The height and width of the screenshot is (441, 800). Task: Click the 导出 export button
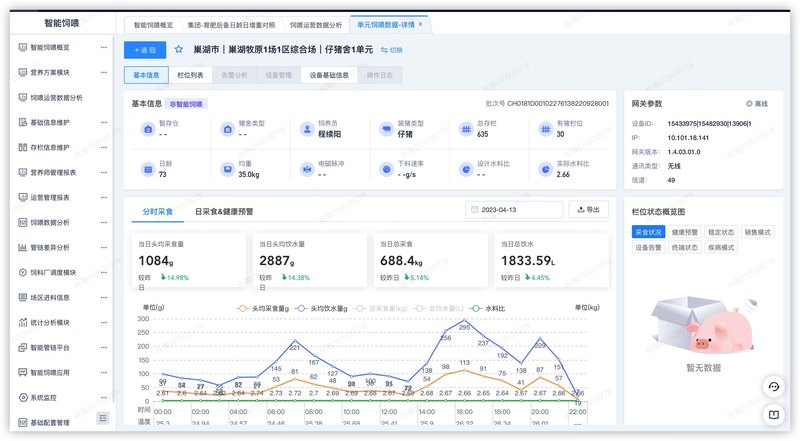[x=588, y=210]
